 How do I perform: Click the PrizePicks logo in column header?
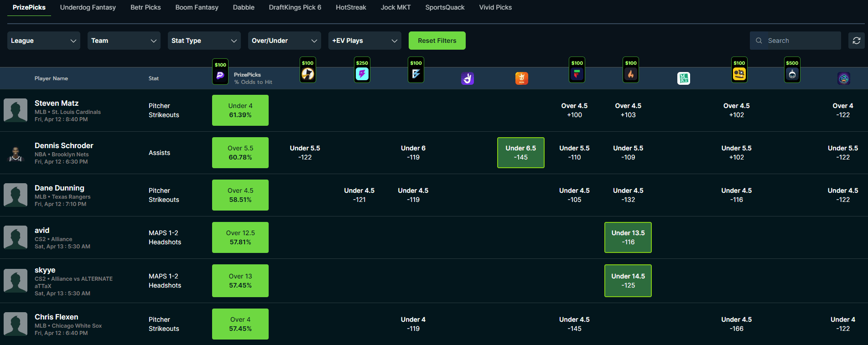220,75
